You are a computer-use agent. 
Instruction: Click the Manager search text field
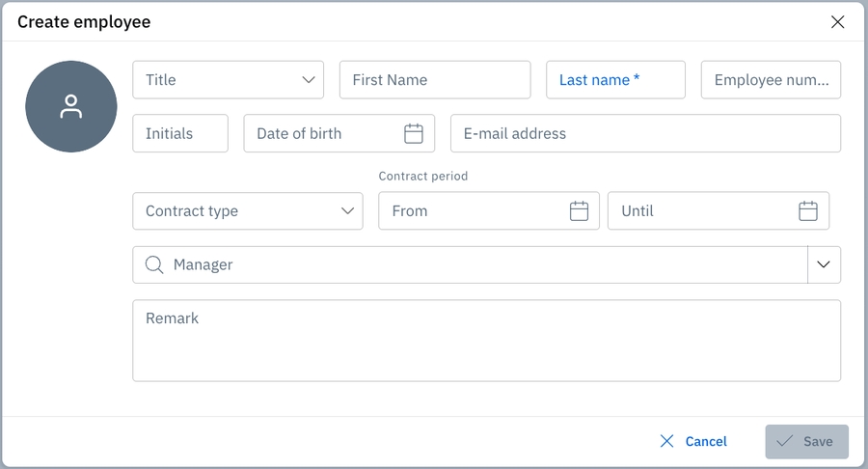pyautogui.click(x=482, y=265)
